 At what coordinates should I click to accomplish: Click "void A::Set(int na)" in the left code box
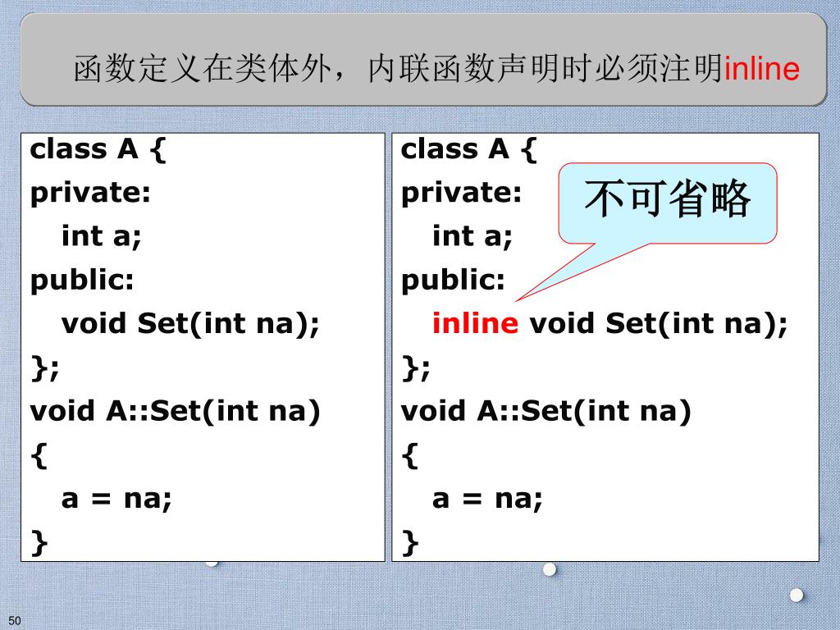pos(176,412)
